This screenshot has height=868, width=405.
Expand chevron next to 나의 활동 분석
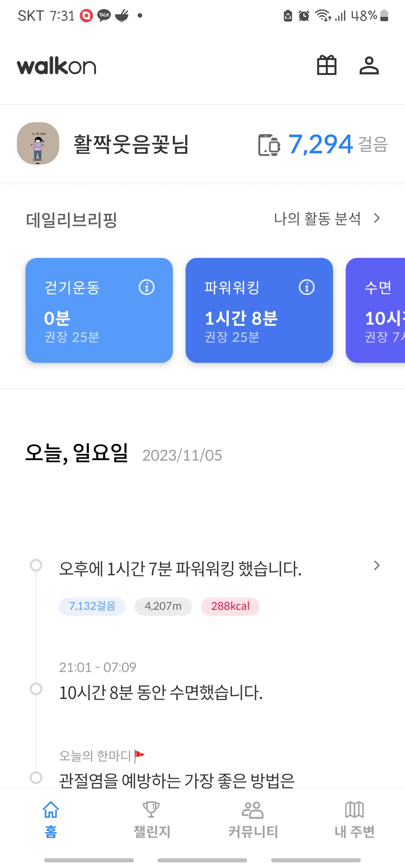tap(377, 218)
